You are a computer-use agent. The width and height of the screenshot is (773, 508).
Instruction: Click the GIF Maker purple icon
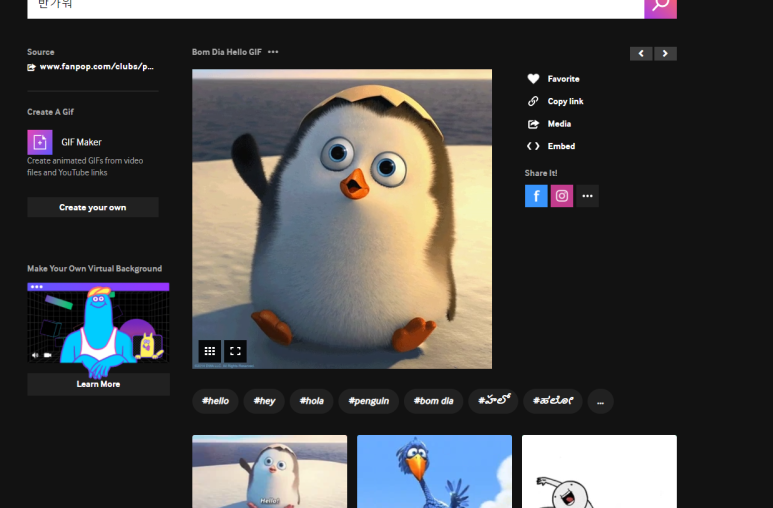pyautogui.click(x=40, y=143)
